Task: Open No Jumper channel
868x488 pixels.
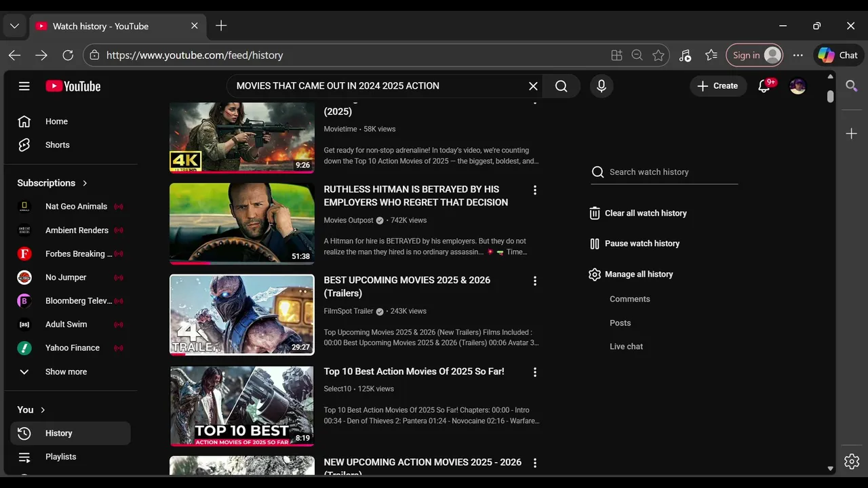Action: pyautogui.click(x=71, y=277)
